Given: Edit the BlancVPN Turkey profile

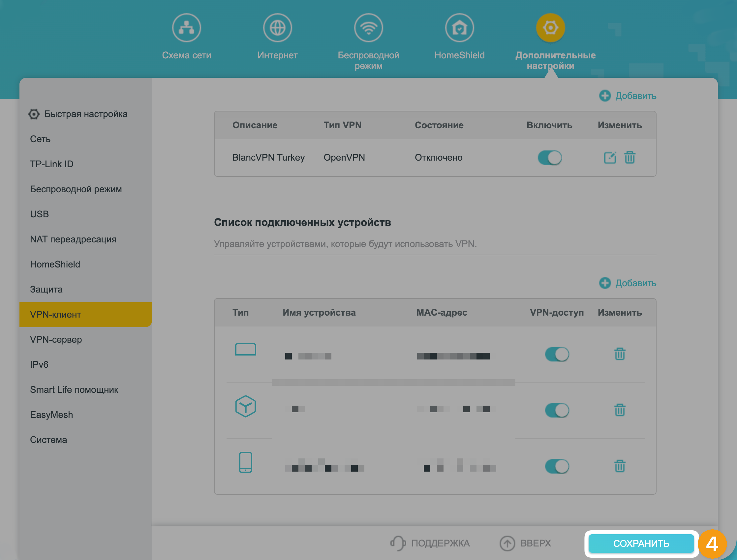Looking at the screenshot, I should (610, 157).
